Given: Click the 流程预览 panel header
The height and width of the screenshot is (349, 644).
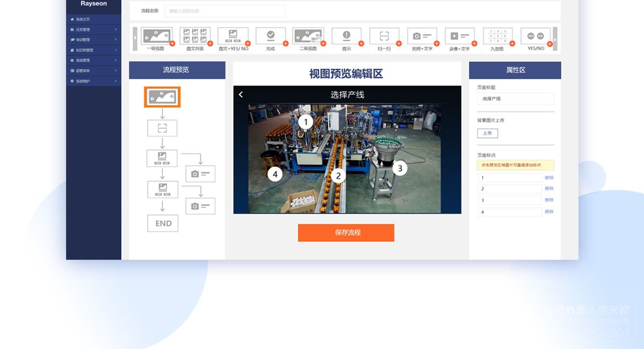Looking at the screenshot, I should 177,70.
